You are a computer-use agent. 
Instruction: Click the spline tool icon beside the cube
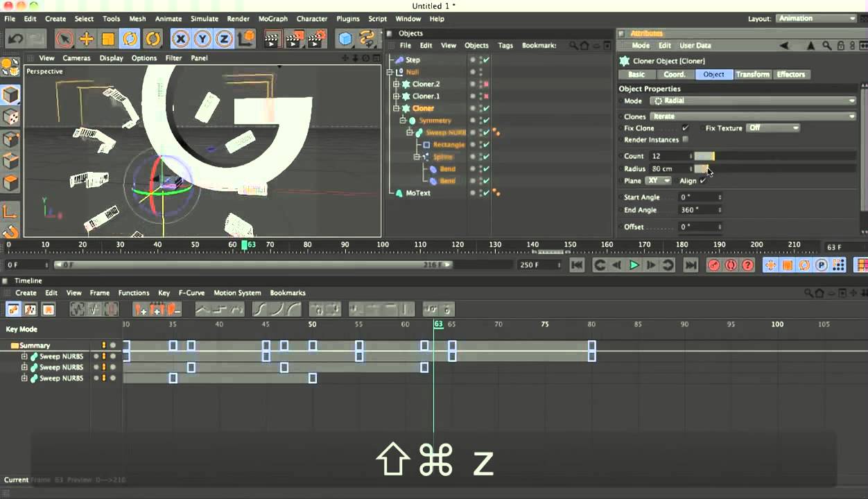coord(367,39)
